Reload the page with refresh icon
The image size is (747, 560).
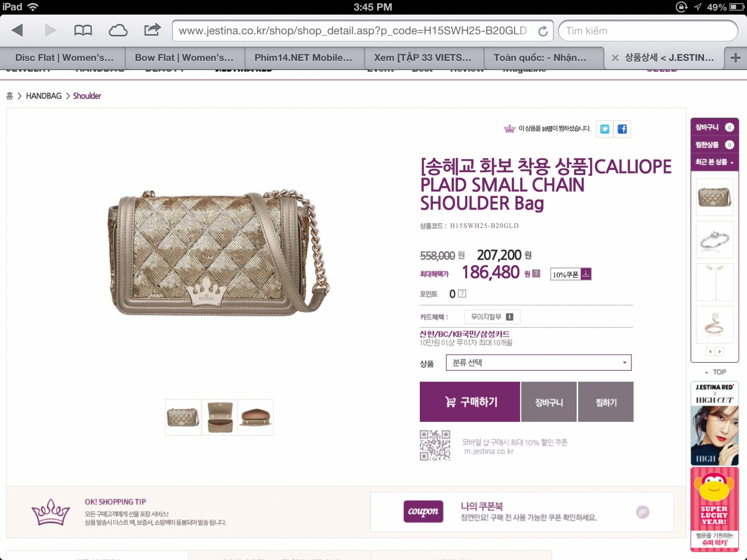(543, 31)
